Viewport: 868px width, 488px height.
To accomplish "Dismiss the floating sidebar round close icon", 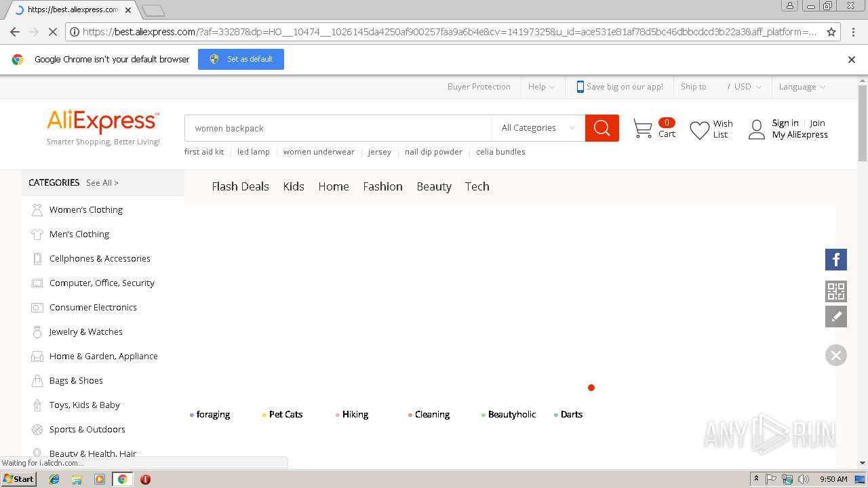I will pos(836,355).
